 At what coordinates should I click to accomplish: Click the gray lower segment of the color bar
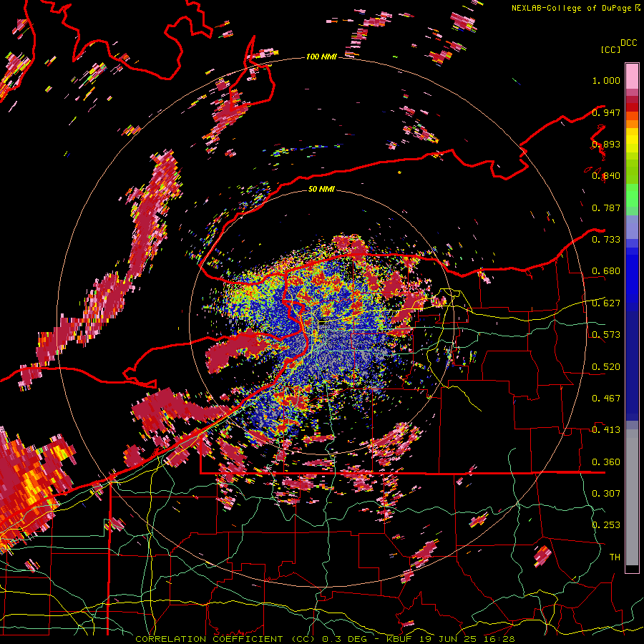632,497
